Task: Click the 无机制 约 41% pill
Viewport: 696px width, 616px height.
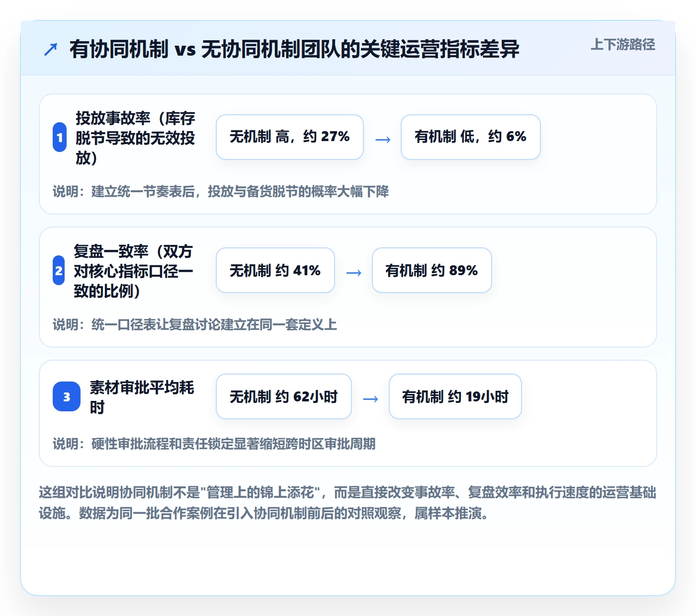Action: click(x=275, y=270)
